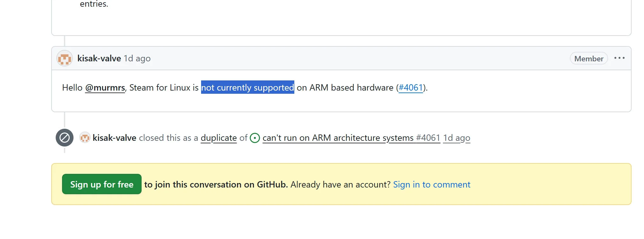The height and width of the screenshot is (239, 644).
Task: Click highlighted text 'not currently supported'
Action: [248, 87]
